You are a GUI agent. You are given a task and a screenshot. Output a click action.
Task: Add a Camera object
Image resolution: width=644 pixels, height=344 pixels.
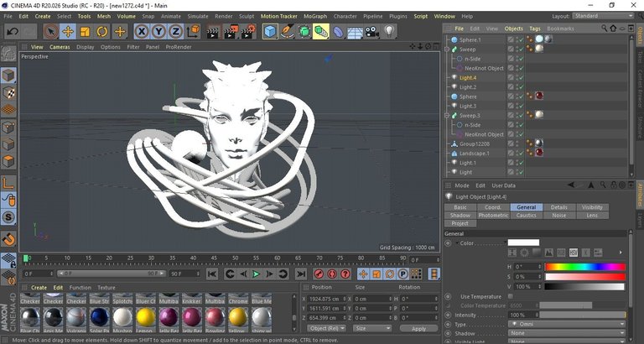click(x=372, y=32)
